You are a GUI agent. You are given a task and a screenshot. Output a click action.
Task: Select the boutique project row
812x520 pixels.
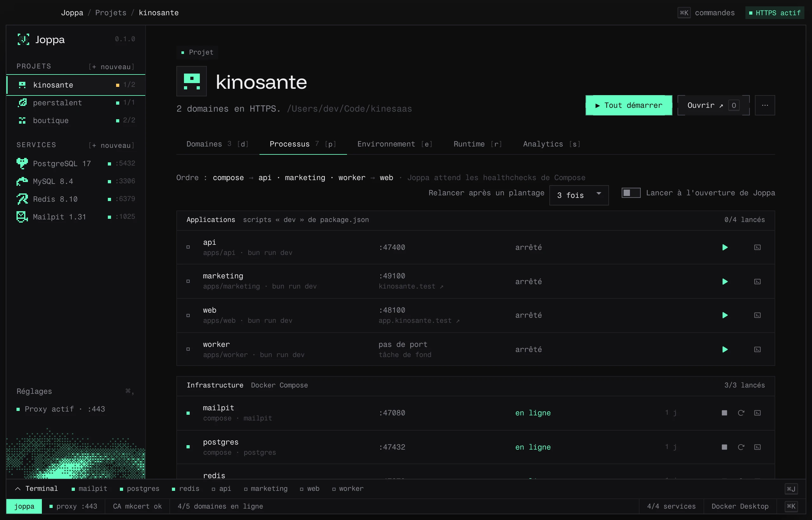76,120
